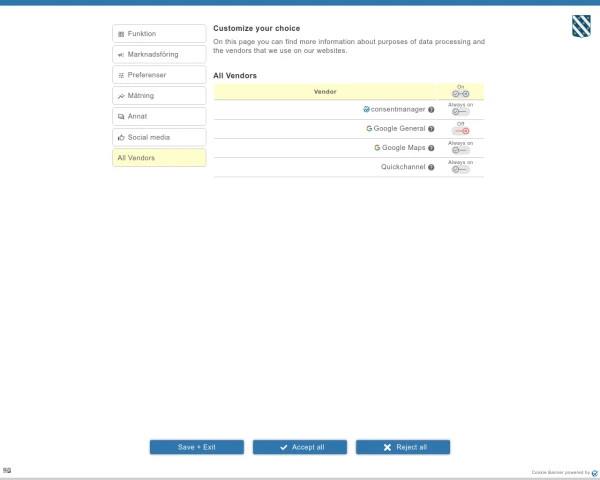Click the thumbs-up icon on Social media
This screenshot has height=480, width=600.
click(121, 137)
